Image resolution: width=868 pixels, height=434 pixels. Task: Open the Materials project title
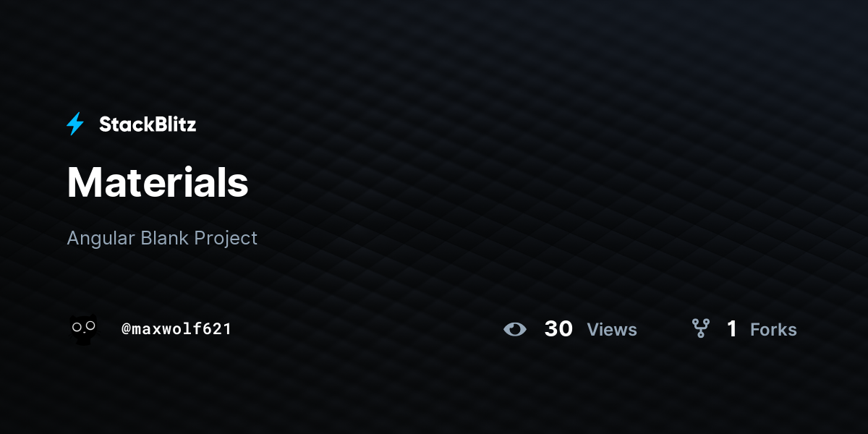pos(158,182)
